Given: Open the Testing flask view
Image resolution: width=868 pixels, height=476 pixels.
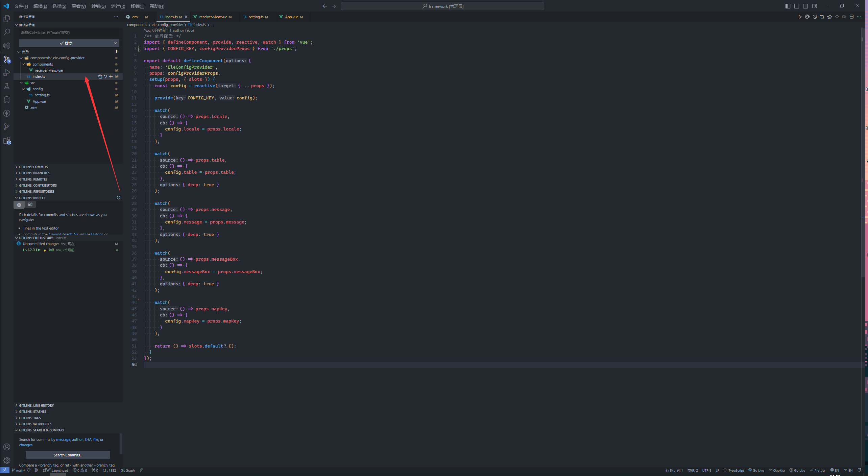Looking at the screenshot, I should click(x=6, y=86).
